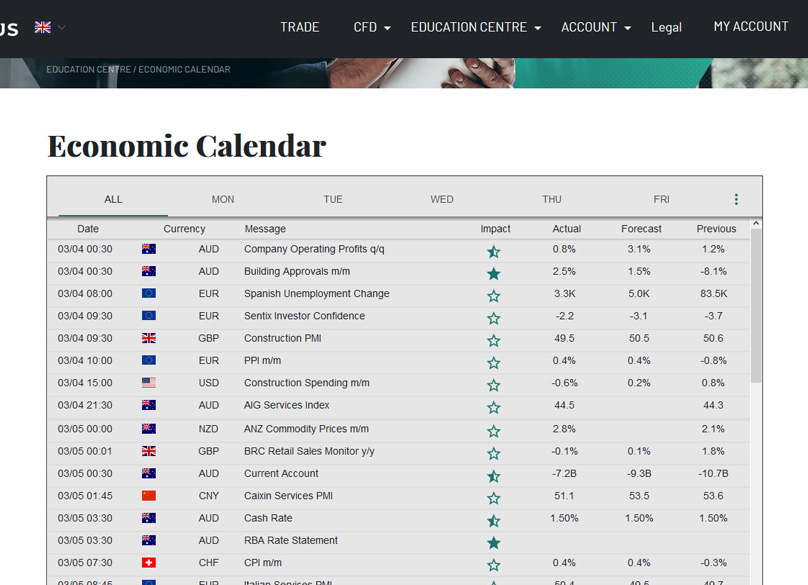Click the ECONOMIC CALENDAR breadcrumb
This screenshot has width=808, height=585.
click(x=184, y=70)
